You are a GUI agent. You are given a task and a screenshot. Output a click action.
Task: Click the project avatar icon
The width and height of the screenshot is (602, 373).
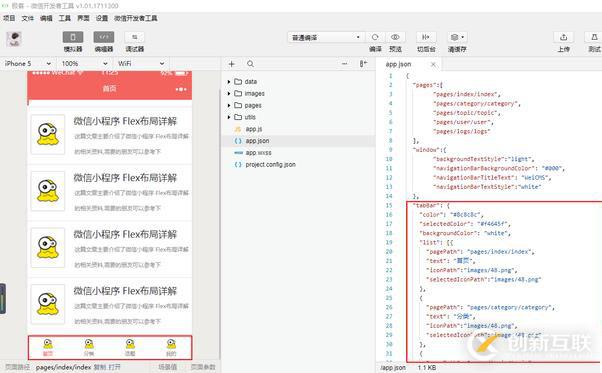pyautogui.click(x=14, y=39)
